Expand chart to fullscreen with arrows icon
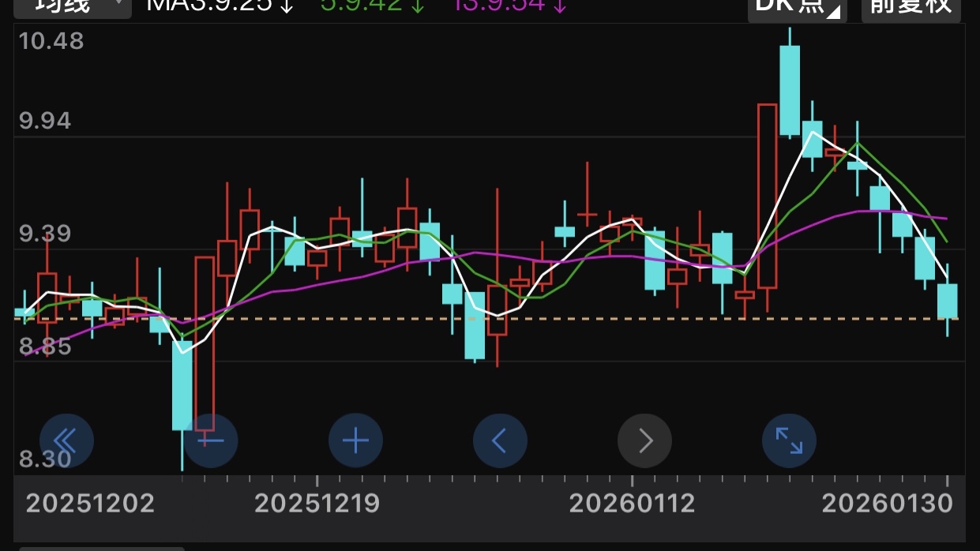980x551 pixels. click(x=789, y=440)
